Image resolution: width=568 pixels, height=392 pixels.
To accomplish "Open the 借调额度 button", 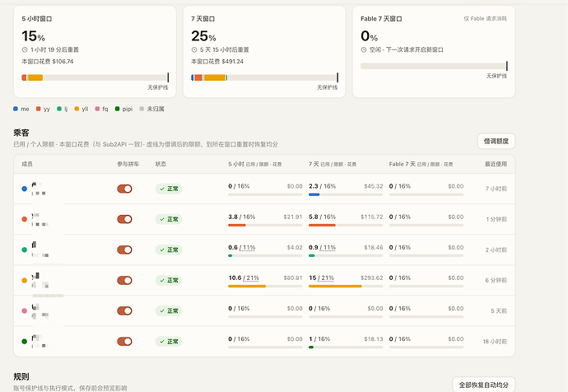I will (496, 142).
